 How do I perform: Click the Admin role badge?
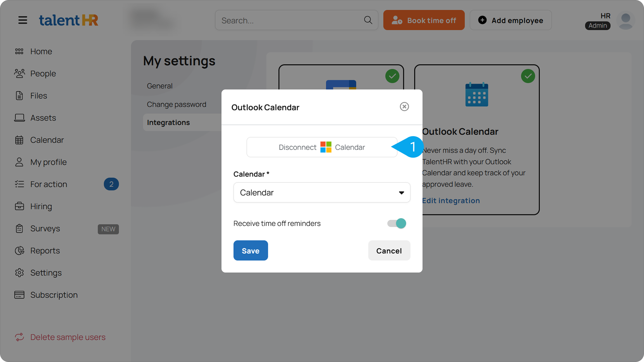[x=598, y=25]
